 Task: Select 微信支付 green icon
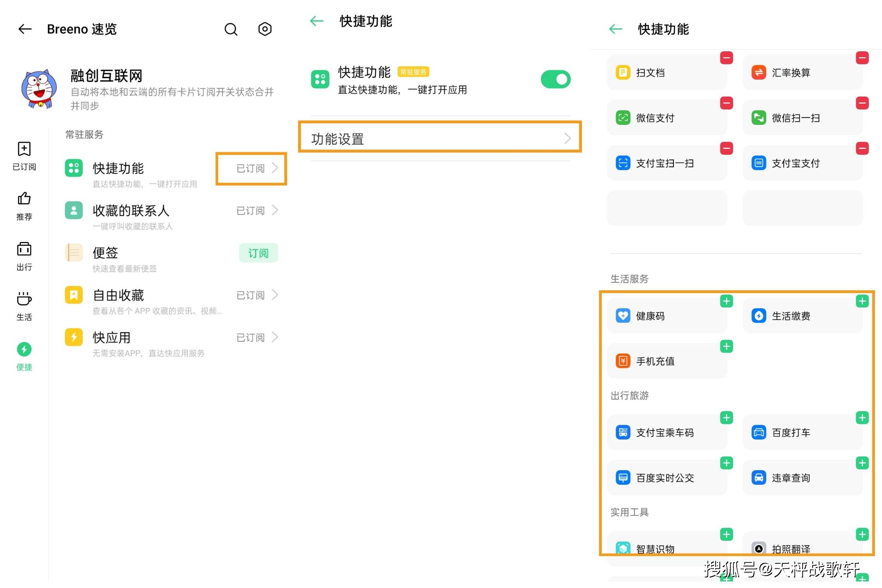(623, 118)
